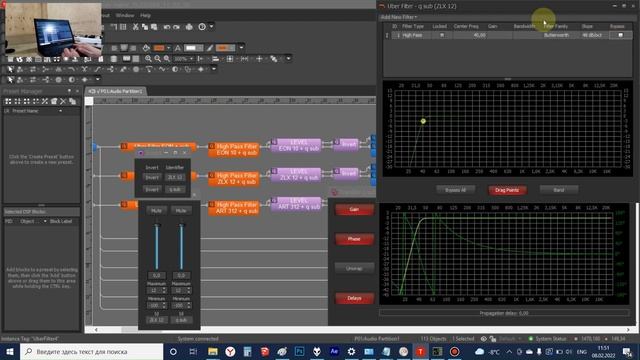Click the copy preset icon in Preset Manager
640x360 pixels.
coord(72,101)
